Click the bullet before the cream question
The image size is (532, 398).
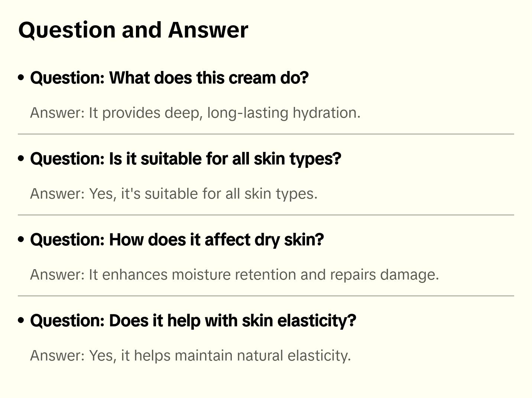[21, 78]
